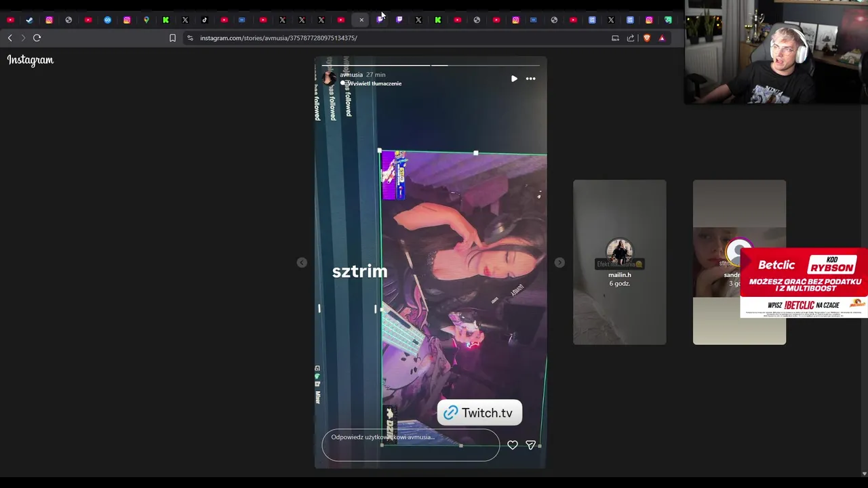Open the cast screen icon in toolbar
This screenshot has height=488, width=868.
point(615,38)
